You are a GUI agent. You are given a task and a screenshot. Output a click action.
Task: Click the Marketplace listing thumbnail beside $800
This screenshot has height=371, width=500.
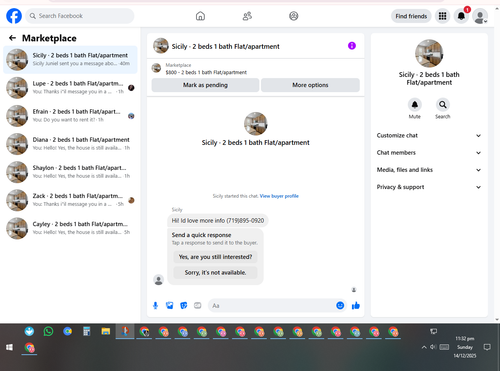click(x=156, y=68)
